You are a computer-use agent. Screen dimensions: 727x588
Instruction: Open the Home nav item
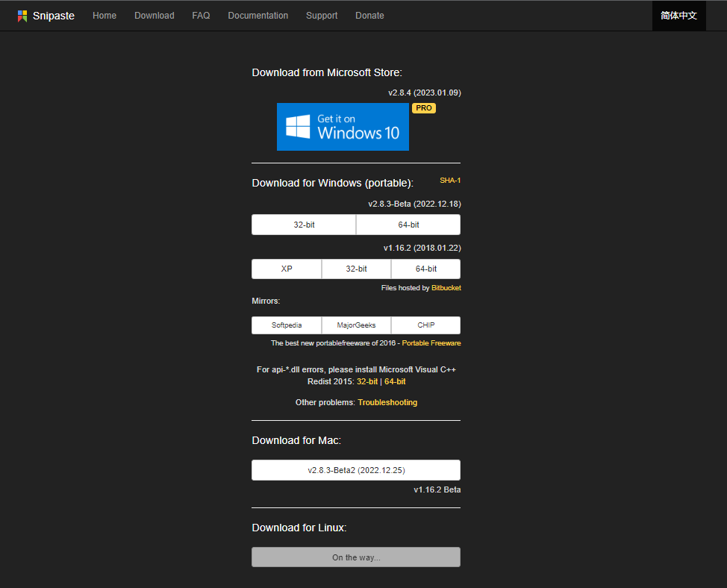pos(104,16)
